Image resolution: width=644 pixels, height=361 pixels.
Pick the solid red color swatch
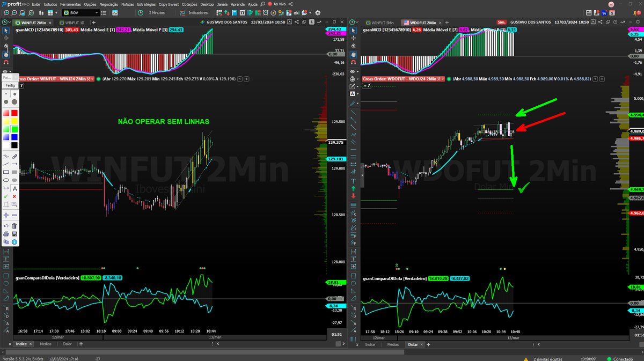coord(14,113)
